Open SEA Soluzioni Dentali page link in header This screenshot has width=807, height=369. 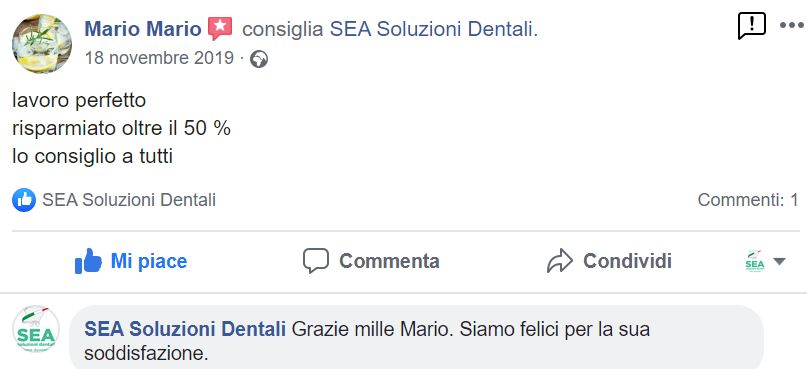point(431,30)
